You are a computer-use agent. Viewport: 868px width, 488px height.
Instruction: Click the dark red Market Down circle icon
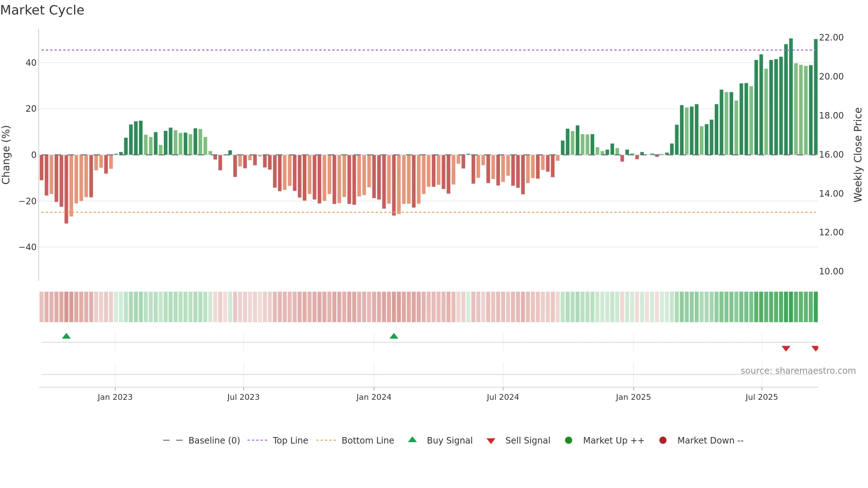(663, 440)
